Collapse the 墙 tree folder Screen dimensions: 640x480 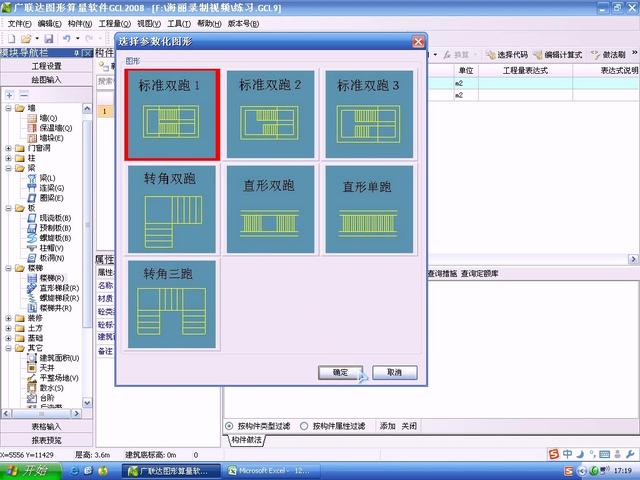[x=9, y=108]
